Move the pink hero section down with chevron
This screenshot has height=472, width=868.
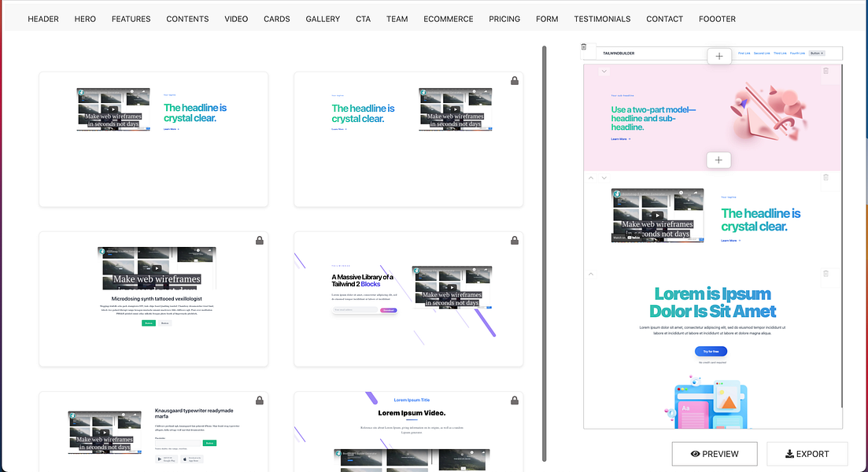pyautogui.click(x=604, y=72)
